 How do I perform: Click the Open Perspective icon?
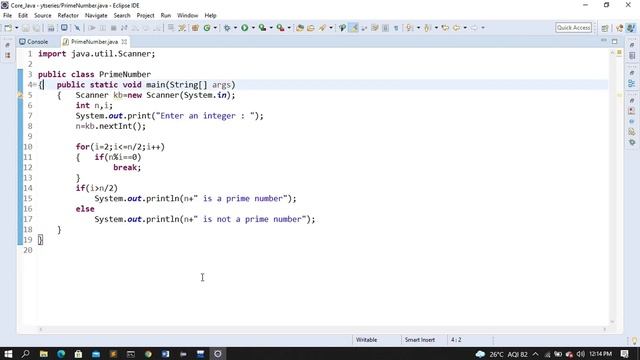[605, 28]
